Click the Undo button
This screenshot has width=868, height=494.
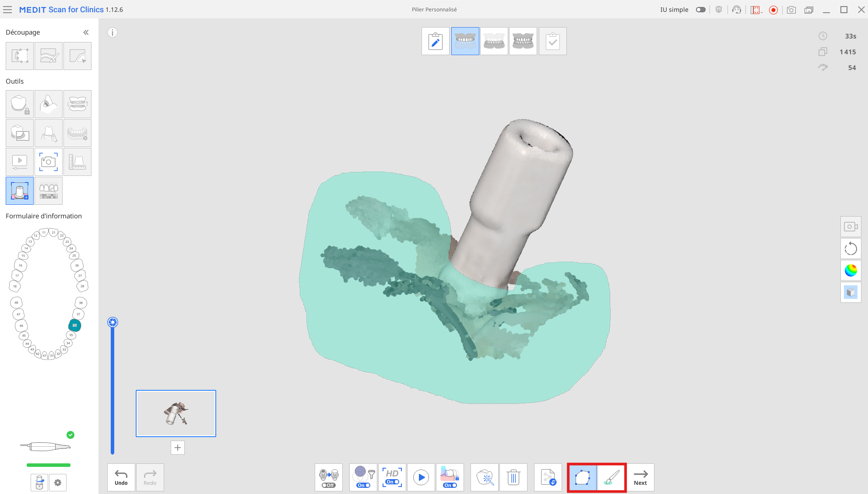121,477
